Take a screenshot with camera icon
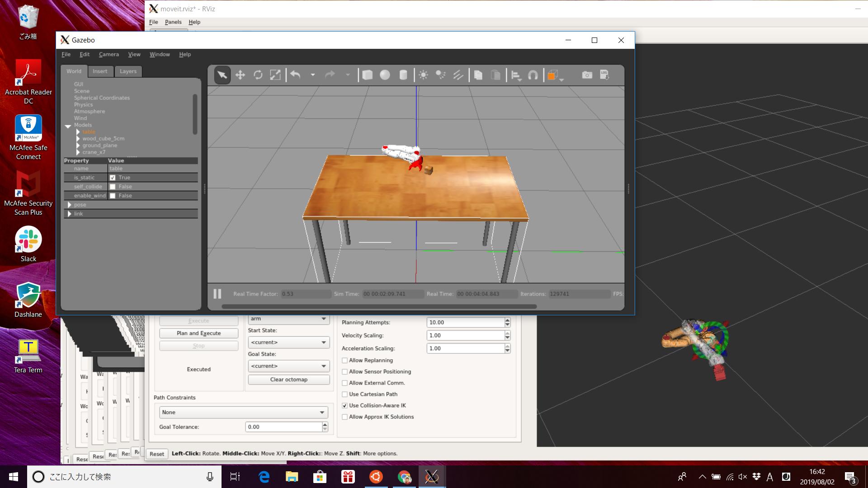Image resolution: width=868 pixels, height=488 pixels. [x=587, y=75]
